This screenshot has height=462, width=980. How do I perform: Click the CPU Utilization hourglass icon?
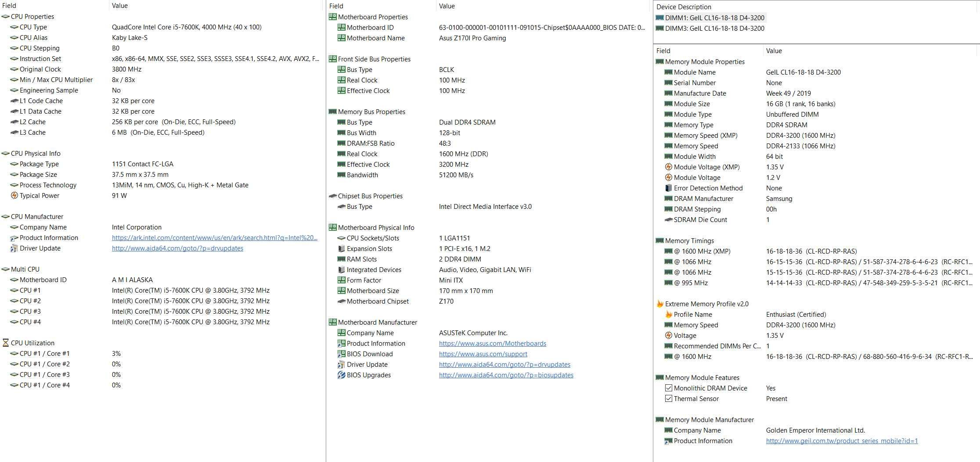tap(5, 343)
